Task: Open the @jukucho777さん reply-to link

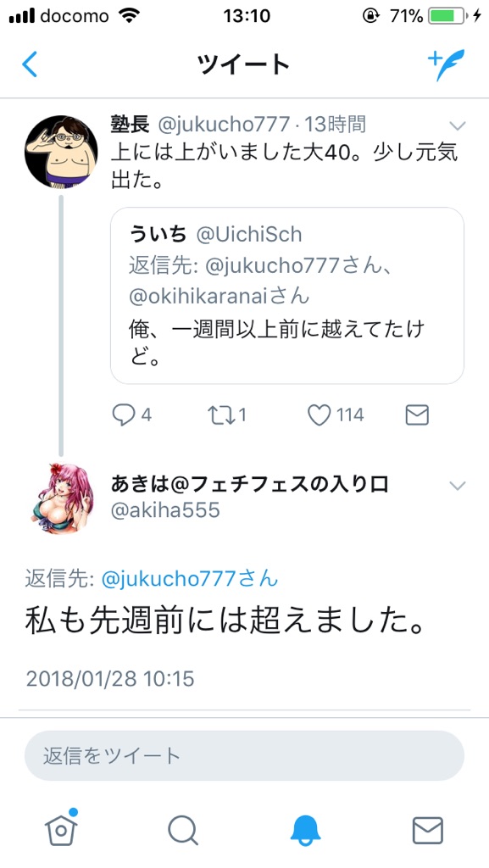Action: [x=190, y=579]
